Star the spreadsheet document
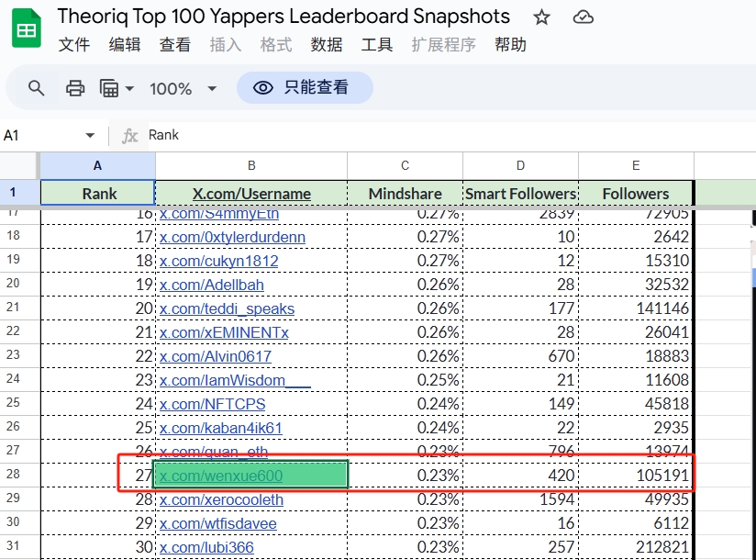The image size is (756, 560). pyautogui.click(x=541, y=17)
